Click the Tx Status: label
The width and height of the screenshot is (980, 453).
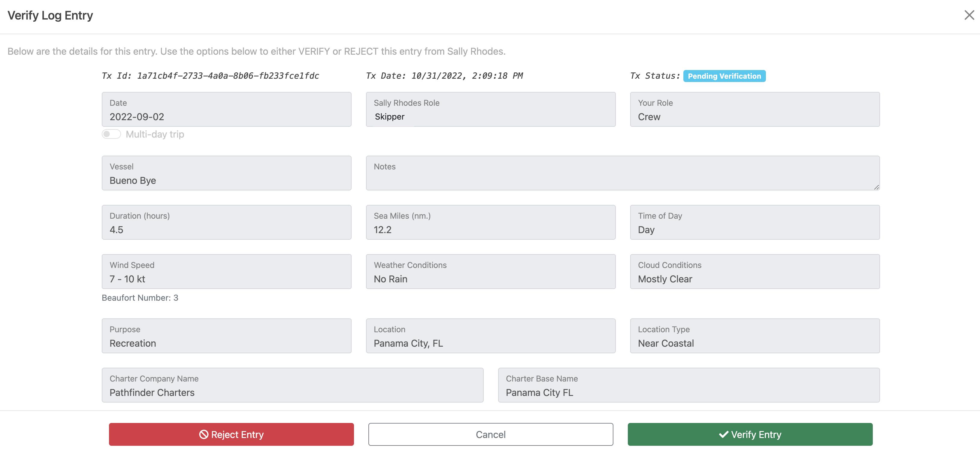click(x=655, y=76)
